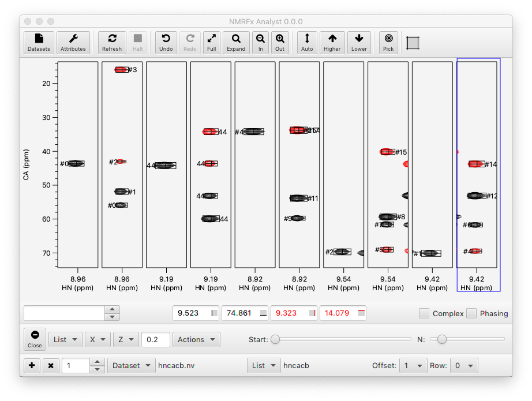
Task: Click the hncacb.nv dataset name
Action: (x=177, y=365)
